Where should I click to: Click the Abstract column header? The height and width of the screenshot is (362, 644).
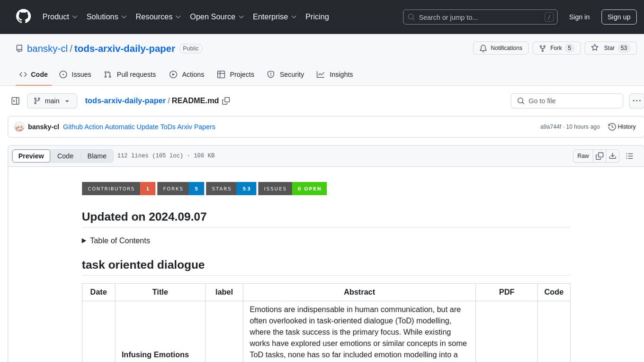[359, 292]
